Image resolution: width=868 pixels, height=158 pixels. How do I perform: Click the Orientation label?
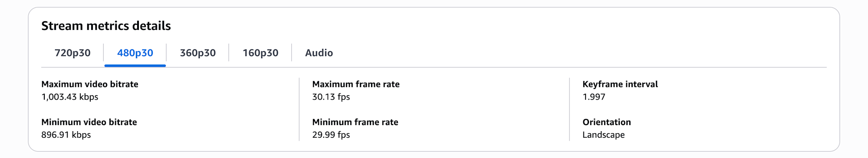(x=607, y=122)
